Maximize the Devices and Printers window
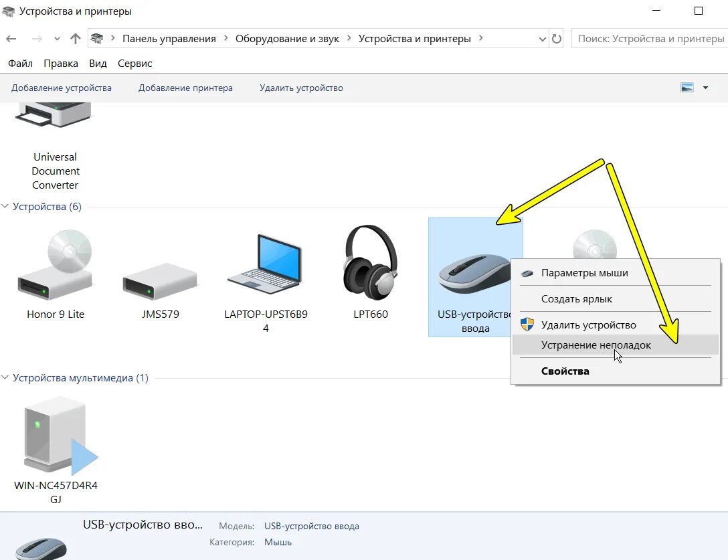728x560 pixels. click(699, 11)
